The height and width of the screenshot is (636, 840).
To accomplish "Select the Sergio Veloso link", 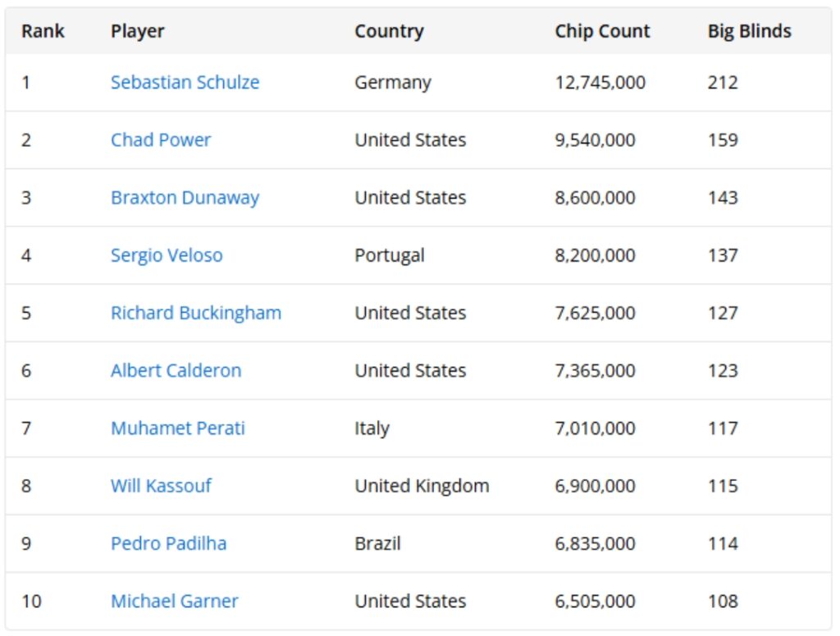I will pos(167,255).
